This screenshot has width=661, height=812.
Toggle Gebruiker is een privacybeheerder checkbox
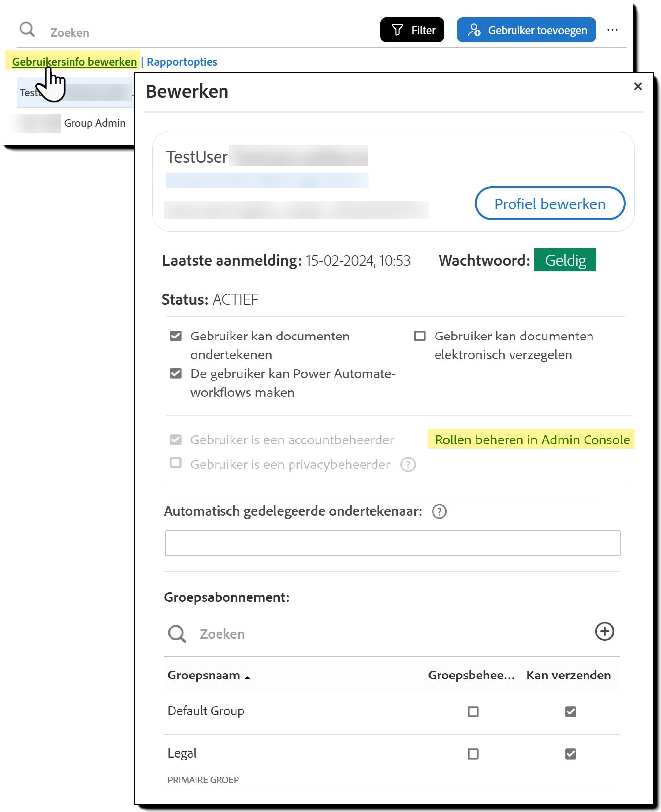(176, 463)
